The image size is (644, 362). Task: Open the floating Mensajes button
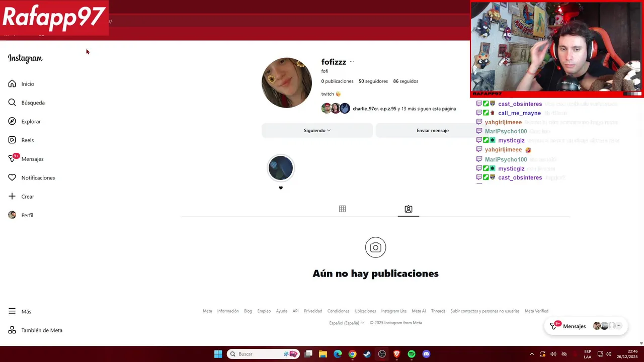point(586,326)
